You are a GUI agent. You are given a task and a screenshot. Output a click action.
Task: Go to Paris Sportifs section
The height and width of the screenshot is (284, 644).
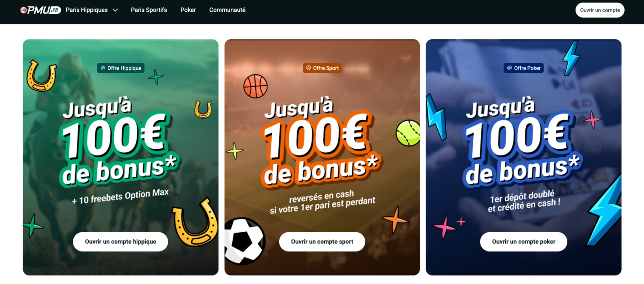[149, 10]
